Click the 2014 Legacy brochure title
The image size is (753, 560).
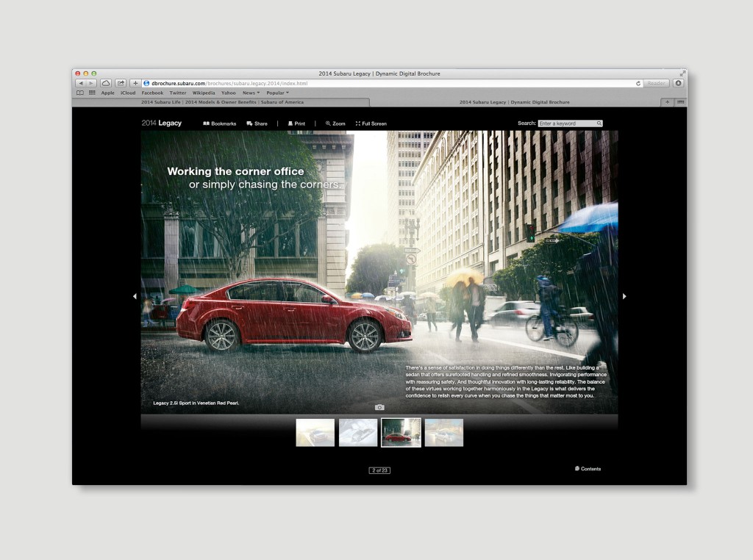[161, 123]
